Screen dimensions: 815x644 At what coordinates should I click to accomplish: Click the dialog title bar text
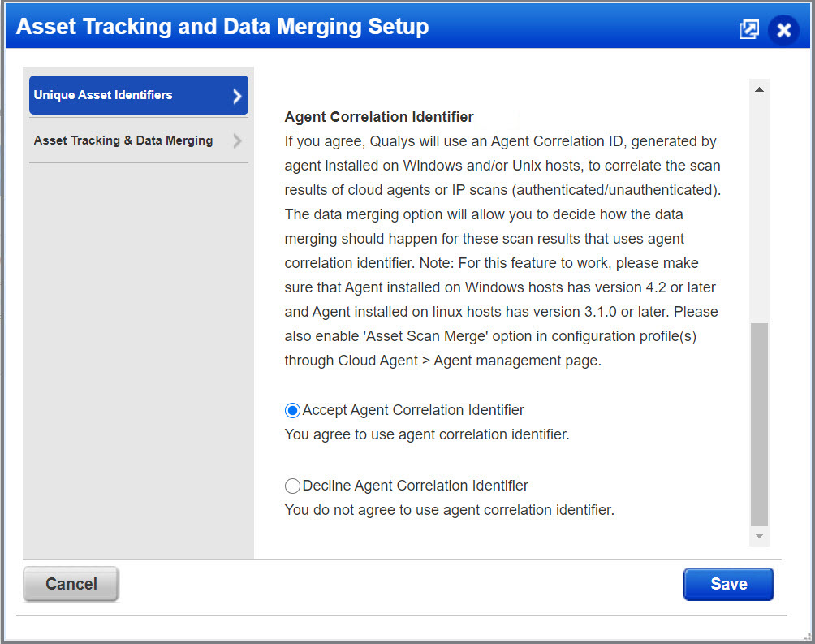[222, 27]
